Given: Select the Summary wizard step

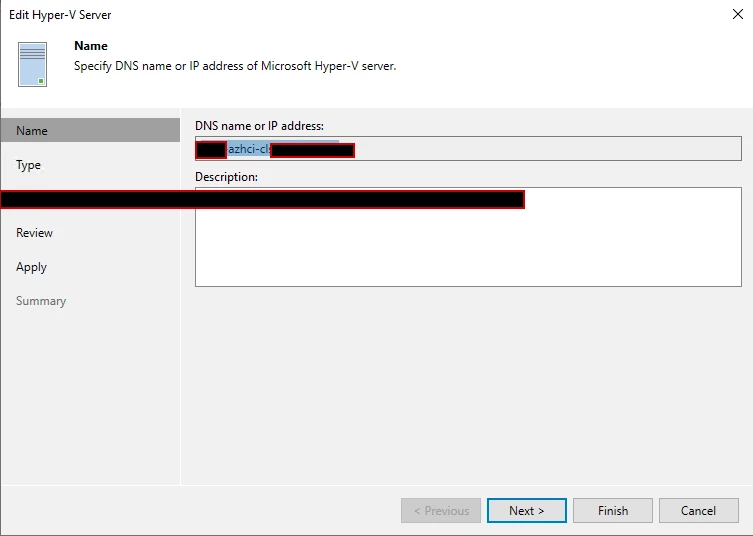Looking at the screenshot, I should pos(41,301).
